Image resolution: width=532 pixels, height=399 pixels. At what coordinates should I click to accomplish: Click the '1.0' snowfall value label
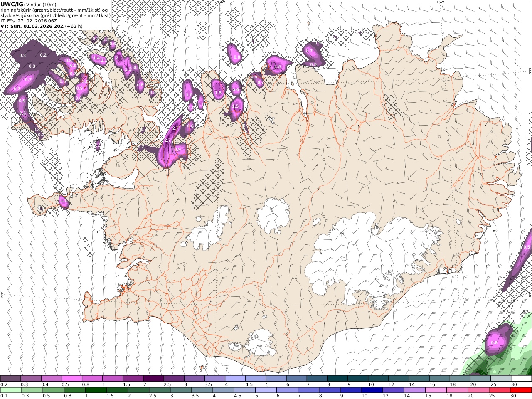click(x=189, y=95)
